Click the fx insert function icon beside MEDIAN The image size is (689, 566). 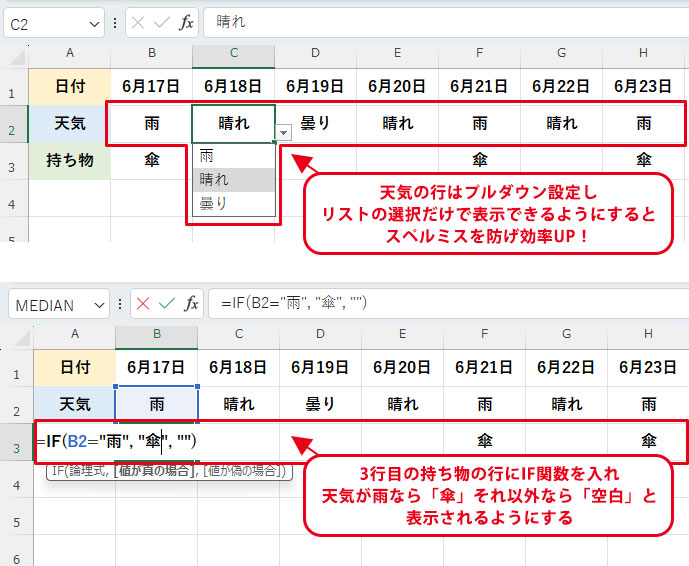[188, 303]
